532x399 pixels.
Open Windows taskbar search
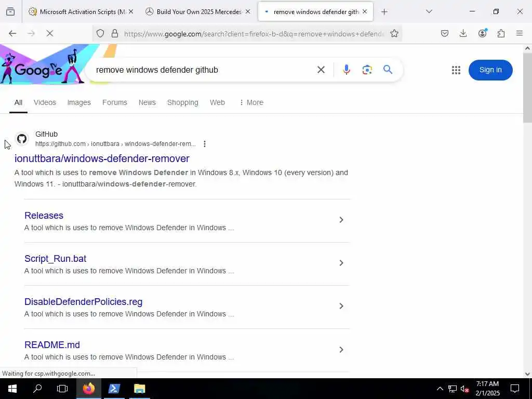point(37,389)
